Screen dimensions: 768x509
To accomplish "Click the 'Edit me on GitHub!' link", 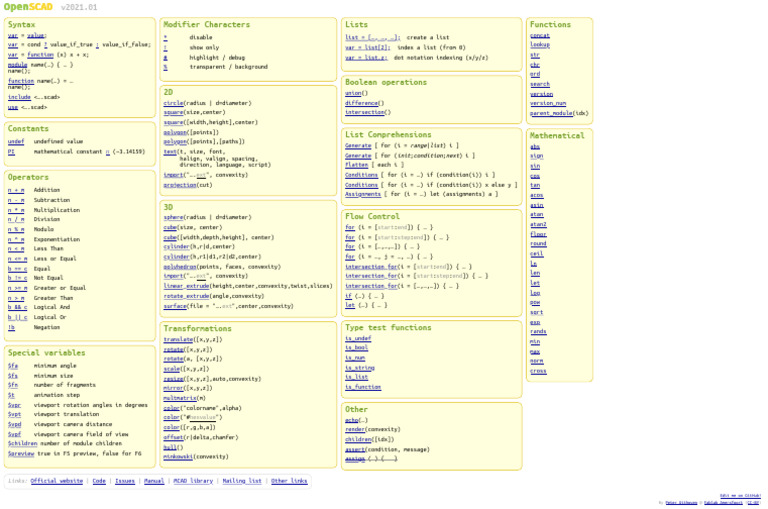I will pyautogui.click(x=740, y=496).
